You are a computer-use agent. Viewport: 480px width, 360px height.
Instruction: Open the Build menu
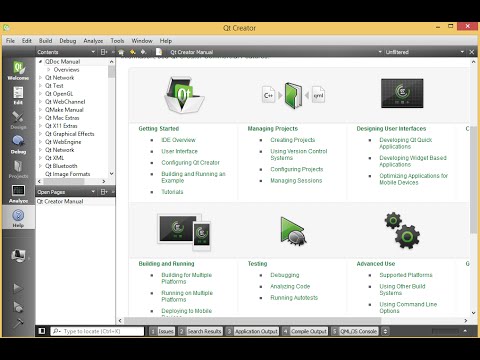[x=45, y=41]
